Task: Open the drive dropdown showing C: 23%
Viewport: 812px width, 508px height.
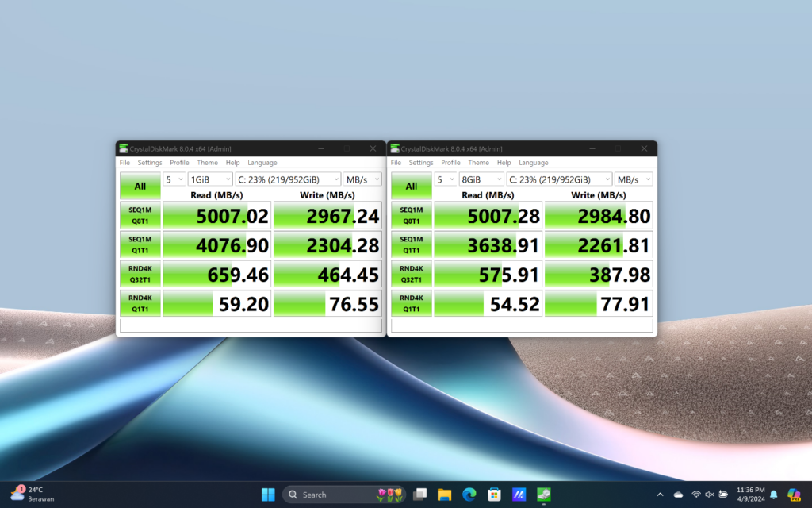Action: 288,179
